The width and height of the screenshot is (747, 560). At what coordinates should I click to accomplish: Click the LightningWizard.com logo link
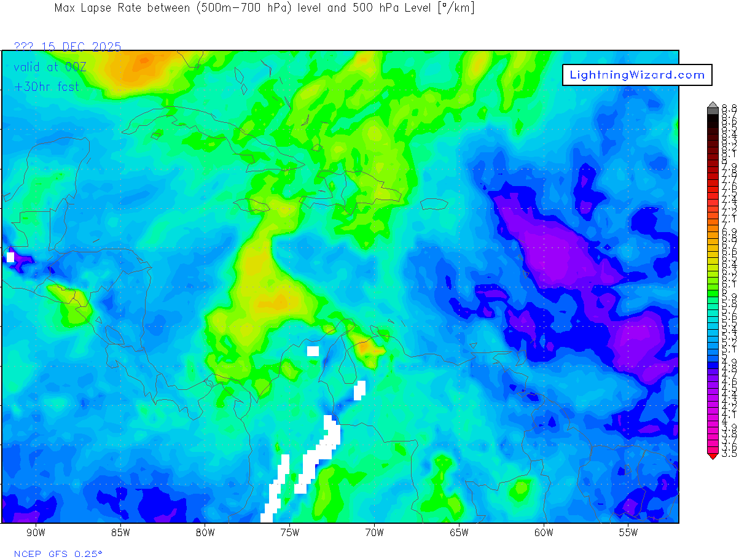coord(637,75)
